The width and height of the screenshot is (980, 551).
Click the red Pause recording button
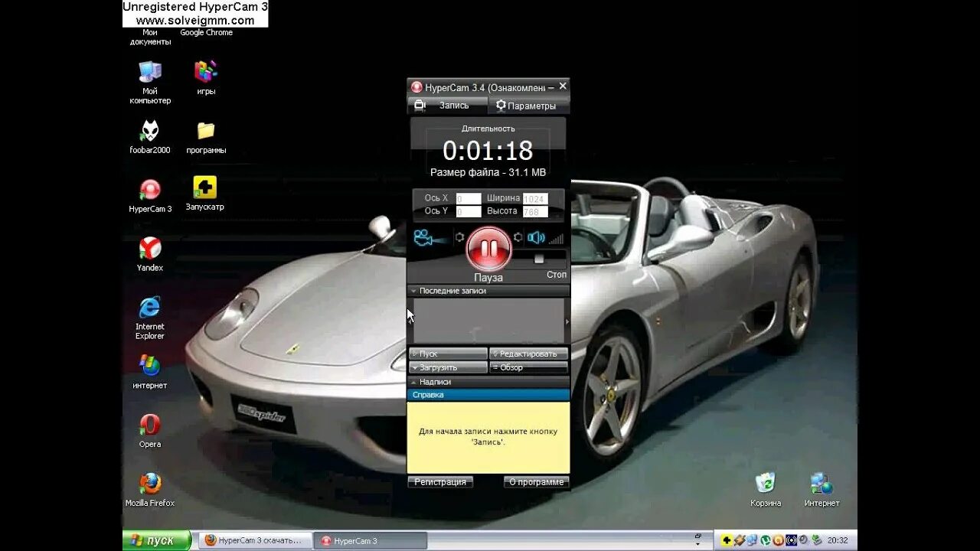pos(488,249)
